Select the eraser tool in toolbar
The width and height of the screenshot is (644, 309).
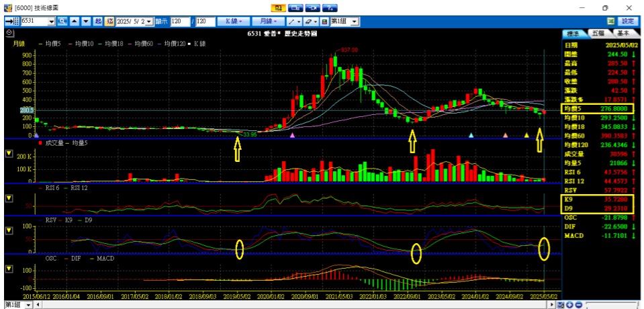point(310,21)
